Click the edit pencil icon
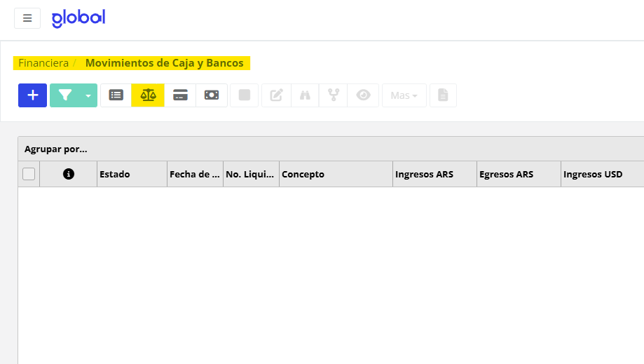The image size is (644, 364). (x=276, y=95)
